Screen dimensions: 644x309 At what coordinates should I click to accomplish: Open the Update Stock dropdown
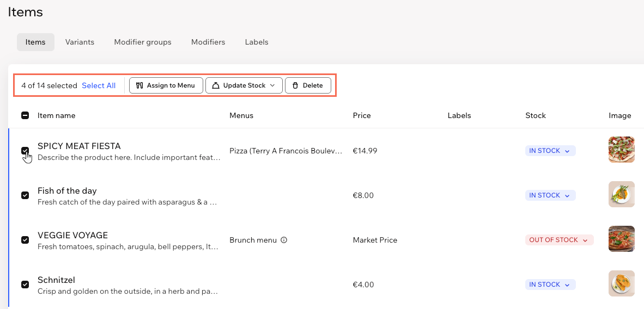coord(244,86)
